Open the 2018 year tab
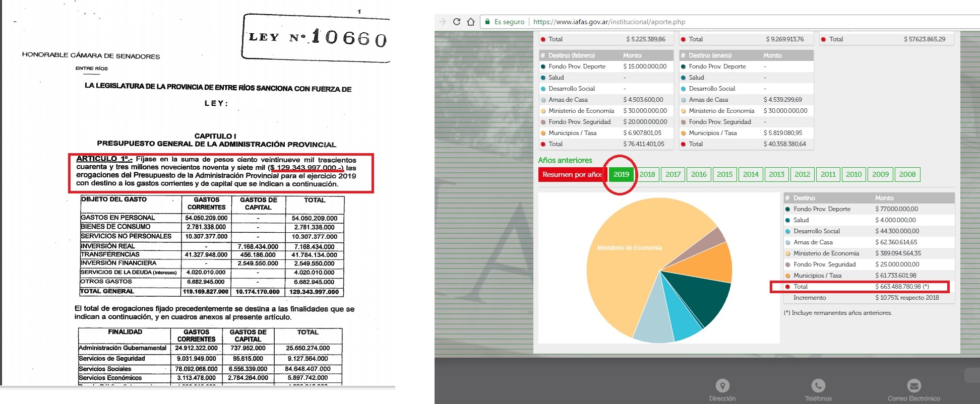This screenshot has width=980, height=404. (647, 174)
